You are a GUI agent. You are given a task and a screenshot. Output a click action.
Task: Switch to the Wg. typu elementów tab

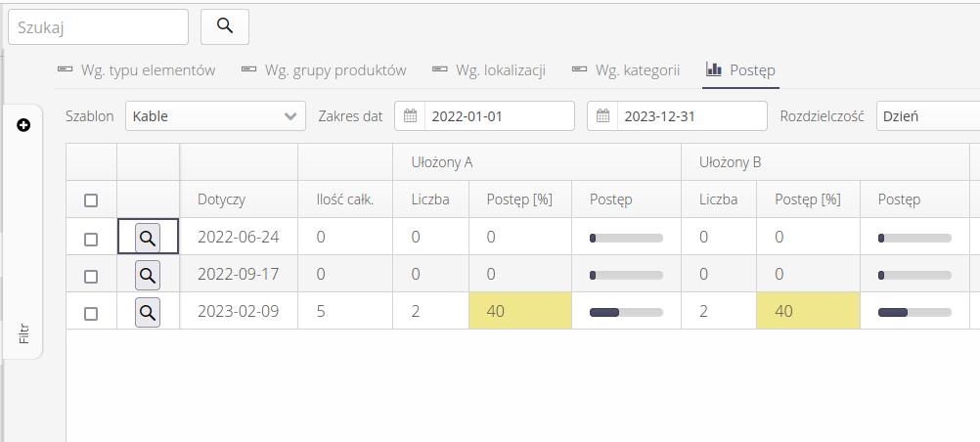tap(136, 70)
